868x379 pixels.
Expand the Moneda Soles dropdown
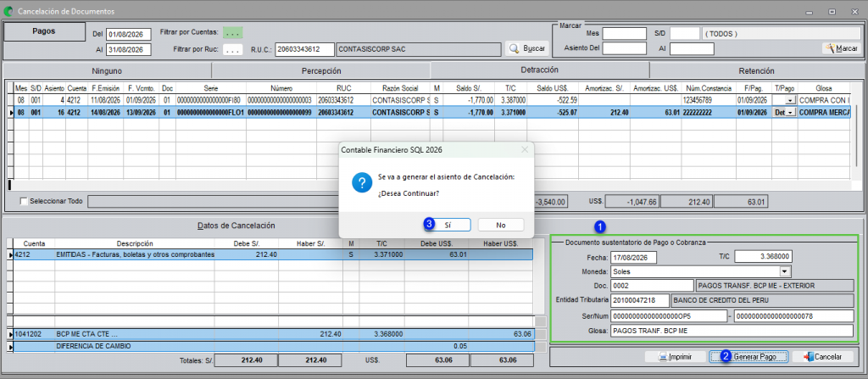click(x=784, y=271)
